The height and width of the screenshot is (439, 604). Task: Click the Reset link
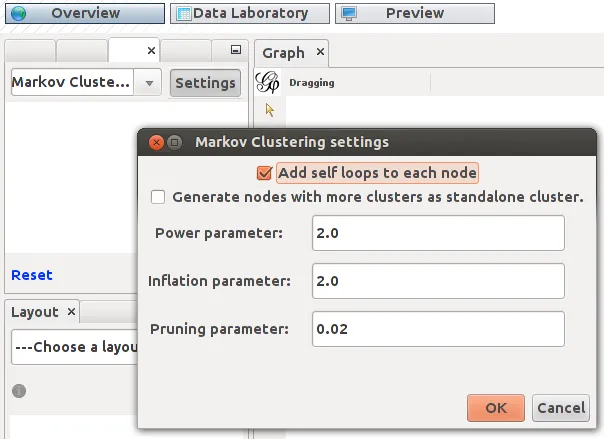click(32, 275)
